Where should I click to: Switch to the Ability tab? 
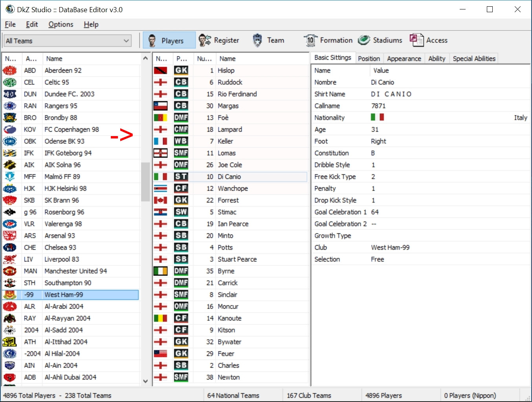click(437, 59)
